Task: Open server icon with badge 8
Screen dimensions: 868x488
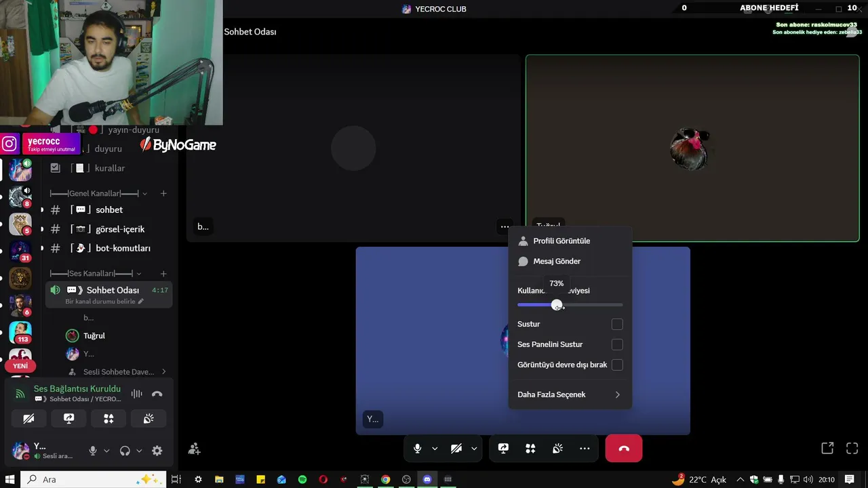Action: pyautogui.click(x=20, y=196)
